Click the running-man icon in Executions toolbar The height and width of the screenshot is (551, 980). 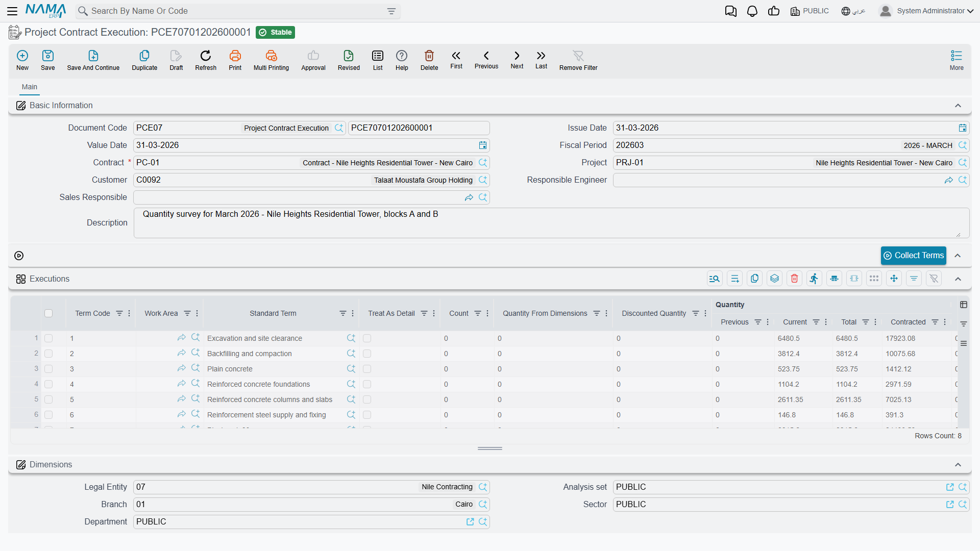pos(814,279)
